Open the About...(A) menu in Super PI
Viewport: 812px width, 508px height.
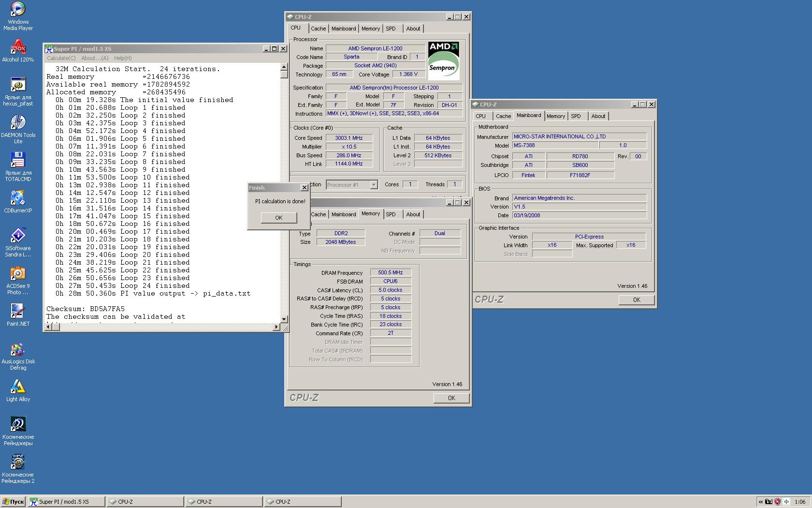(x=95, y=58)
